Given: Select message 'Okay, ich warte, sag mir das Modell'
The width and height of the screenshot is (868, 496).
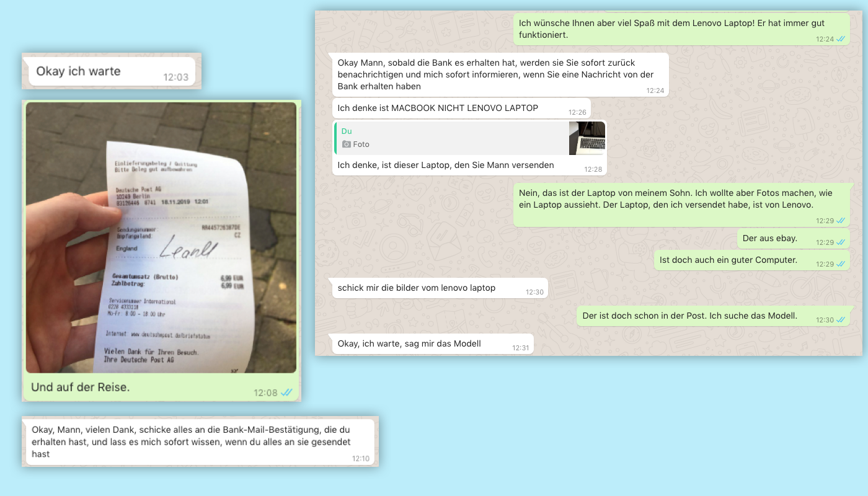Looking at the screenshot, I should [433, 343].
